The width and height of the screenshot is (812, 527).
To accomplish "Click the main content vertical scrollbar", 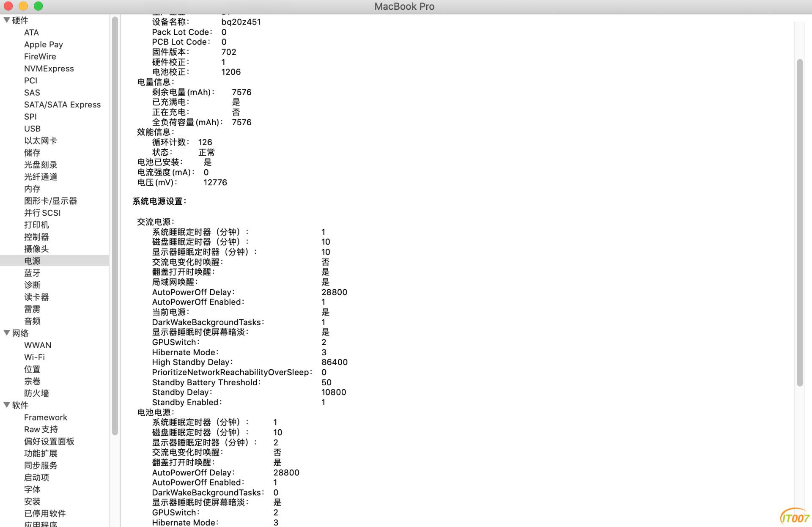I will coord(799,222).
